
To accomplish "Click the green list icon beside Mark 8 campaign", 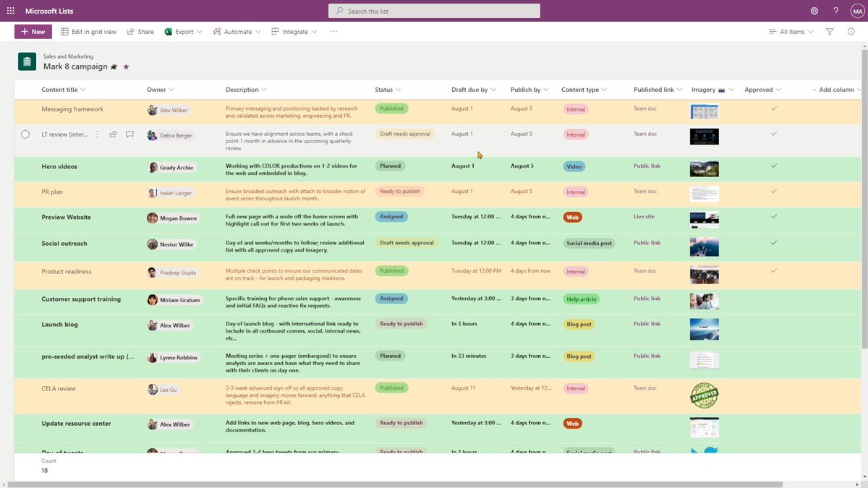I will tap(27, 61).
